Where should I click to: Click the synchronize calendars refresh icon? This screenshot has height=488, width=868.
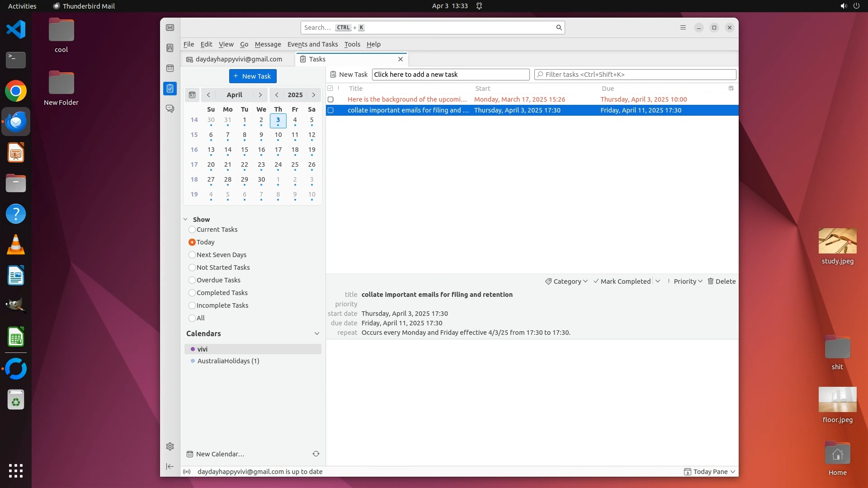click(x=316, y=454)
